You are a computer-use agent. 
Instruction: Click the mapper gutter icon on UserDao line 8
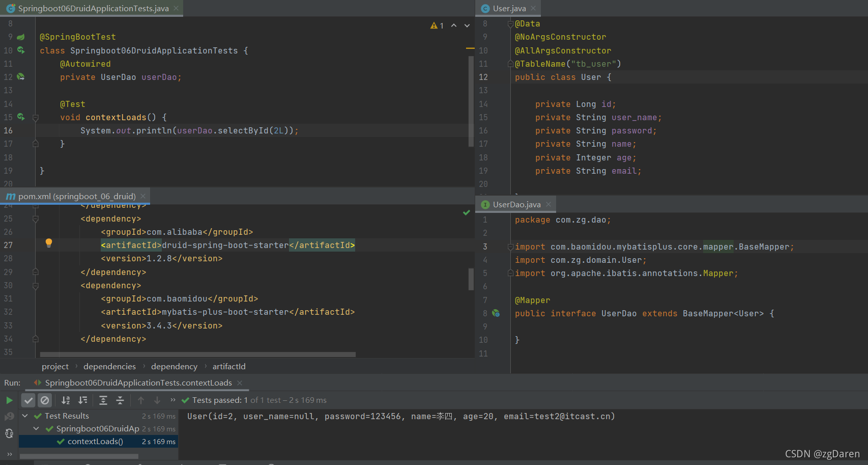pos(496,313)
